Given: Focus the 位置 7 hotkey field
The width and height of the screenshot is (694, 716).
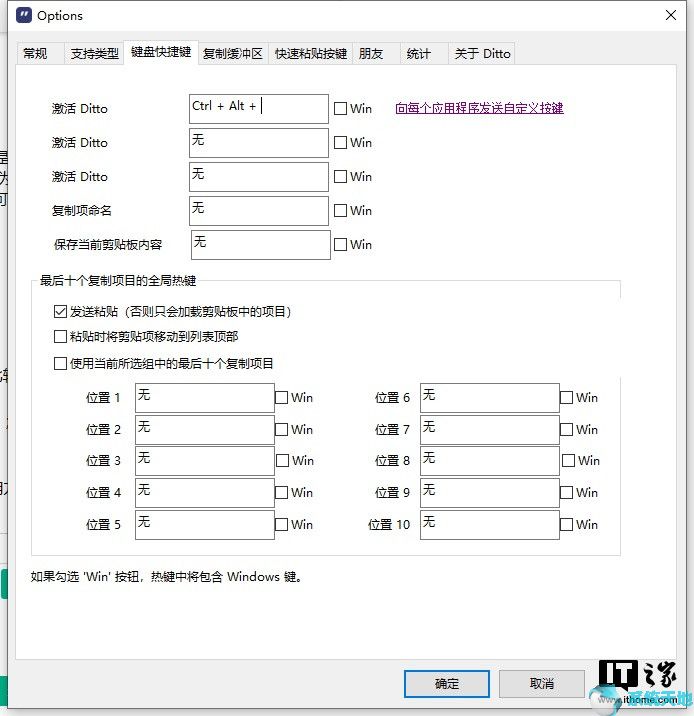Looking at the screenshot, I should click(489, 430).
